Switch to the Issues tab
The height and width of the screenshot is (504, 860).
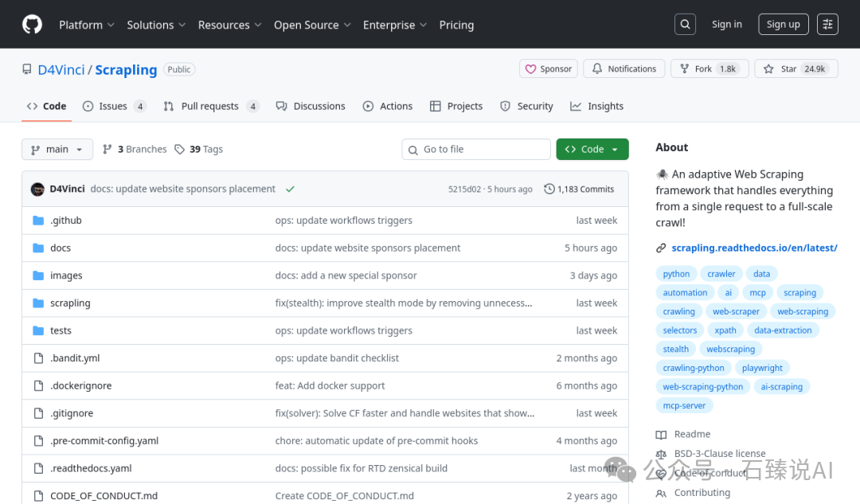[106, 106]
